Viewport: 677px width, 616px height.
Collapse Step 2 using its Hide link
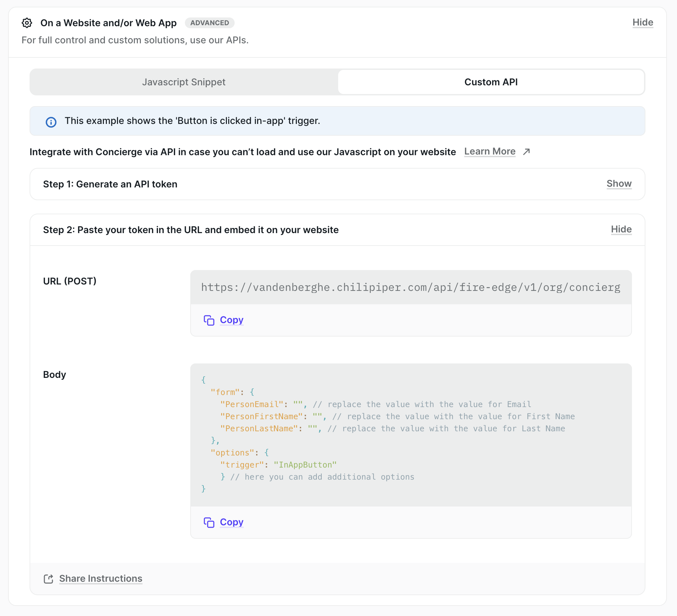coord(621,229)
